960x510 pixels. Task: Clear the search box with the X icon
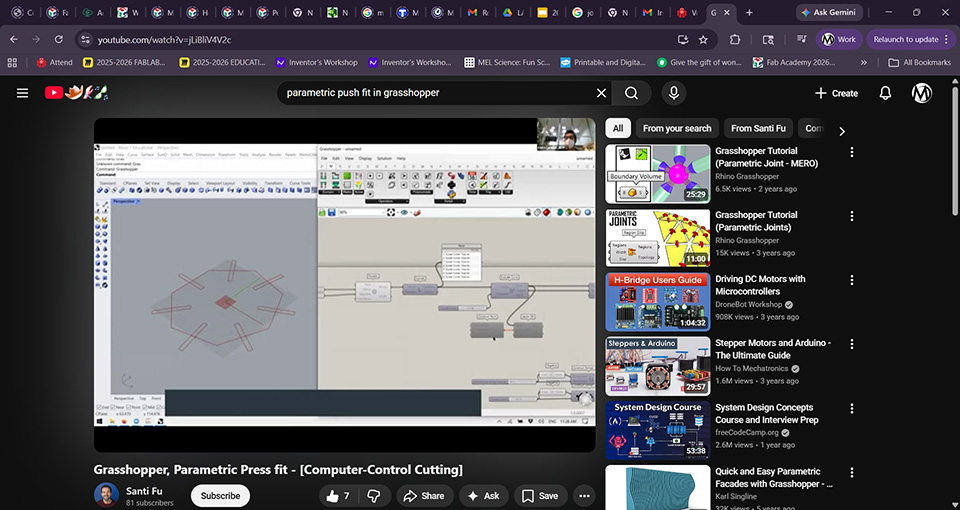point(601,93)
